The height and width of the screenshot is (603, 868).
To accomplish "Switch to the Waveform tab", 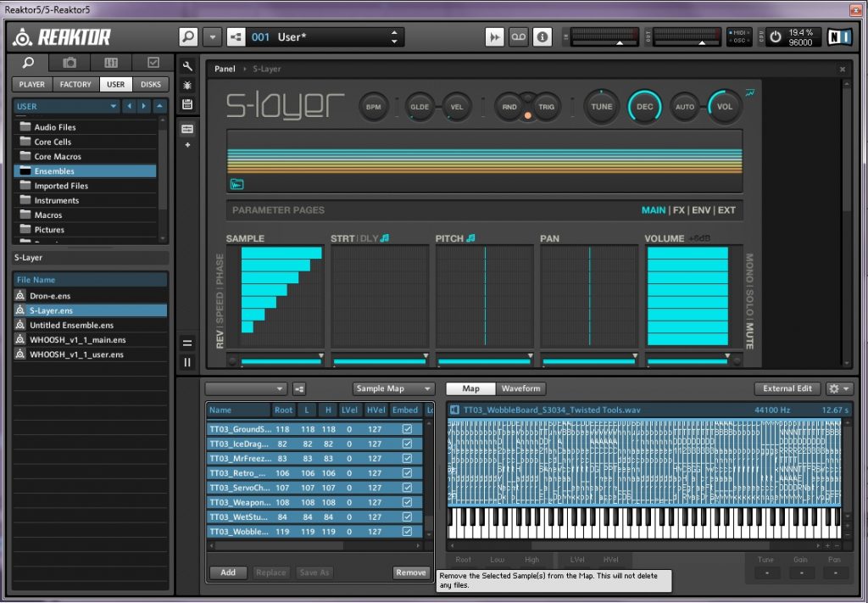I will pos(520,388).
